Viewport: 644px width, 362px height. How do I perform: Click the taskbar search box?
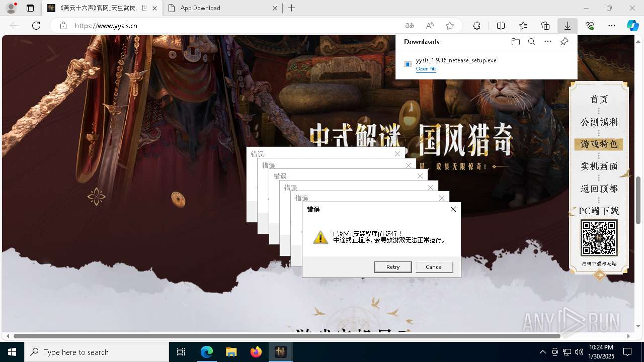(97, 352)
